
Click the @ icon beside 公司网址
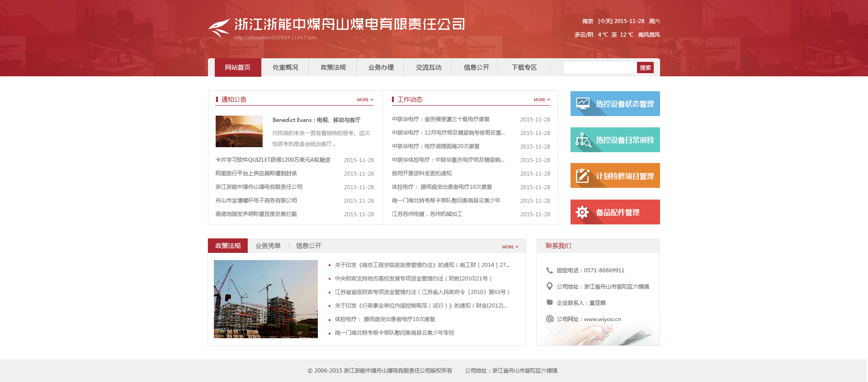[x=550, y=319]
